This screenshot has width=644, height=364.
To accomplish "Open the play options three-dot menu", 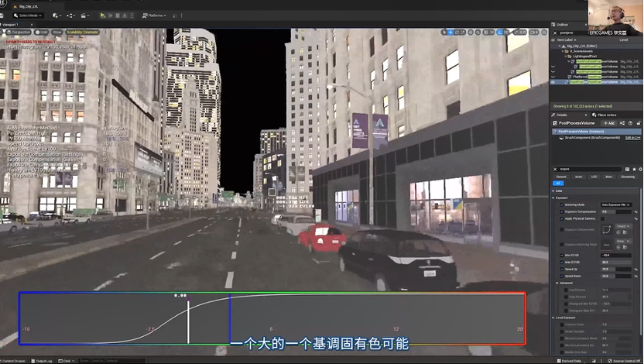I will coord(132,15).
